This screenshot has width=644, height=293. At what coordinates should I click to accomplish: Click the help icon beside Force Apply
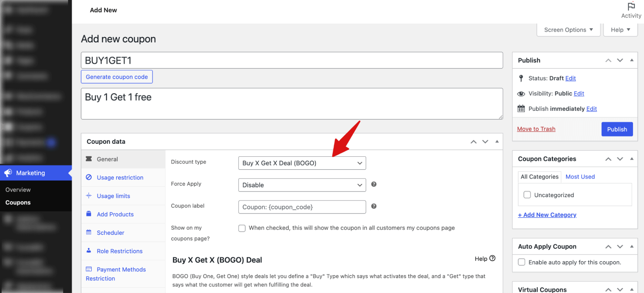pos(374,184)
